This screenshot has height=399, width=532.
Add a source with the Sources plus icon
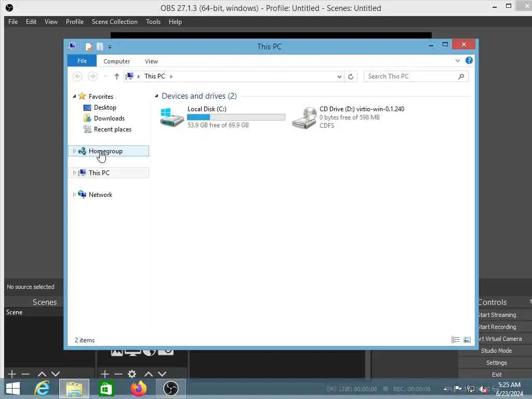(x=105, y=374)
